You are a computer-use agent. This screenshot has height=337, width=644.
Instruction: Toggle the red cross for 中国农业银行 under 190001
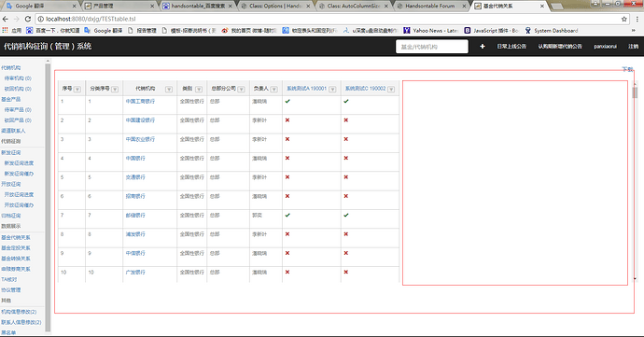coord(287,139)
